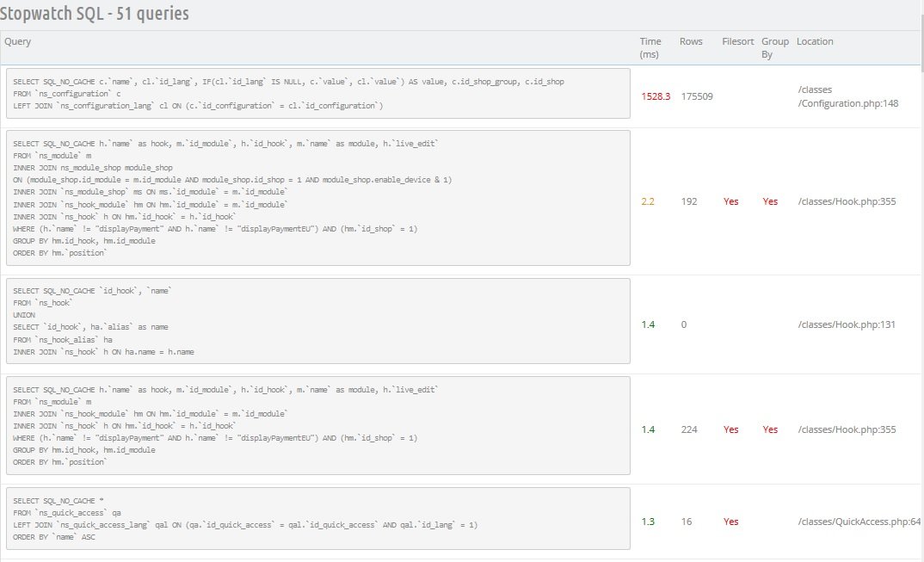The width and height of the screenshot is (924, 562).
Task: Click the Stopwatch SQL - 51 queries heading
Action: (95, 14)
